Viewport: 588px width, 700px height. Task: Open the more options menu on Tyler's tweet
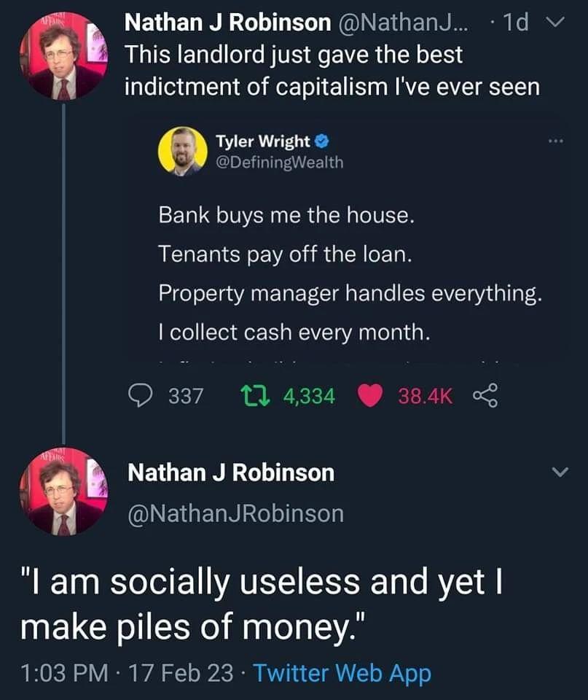(556, 141)
